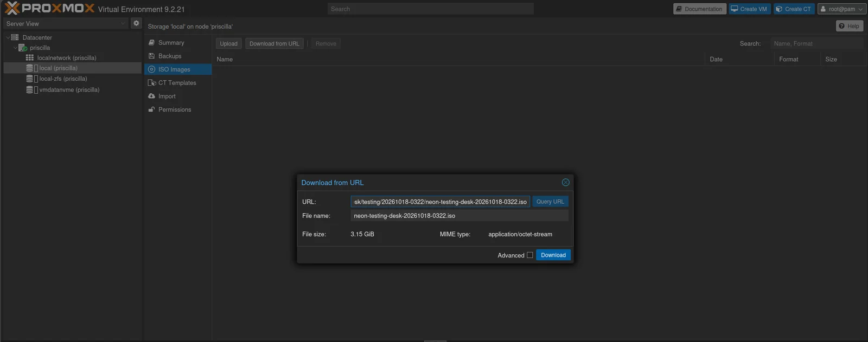This screenshot has width=868, height=342.
Task: Open the Server View settings gear
Action: (136, 23)
